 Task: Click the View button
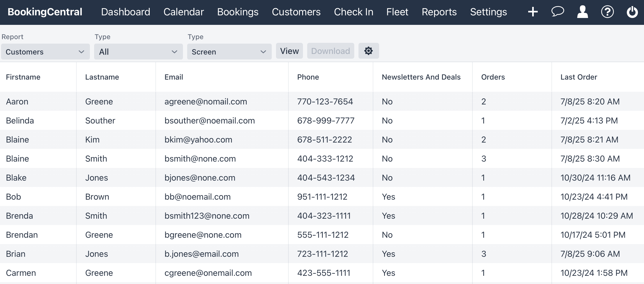point(289,51)
